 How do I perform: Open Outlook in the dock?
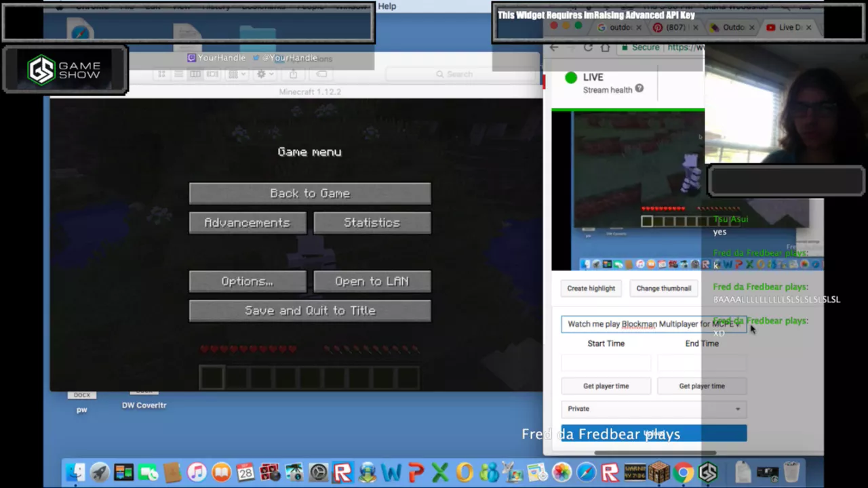465,472
